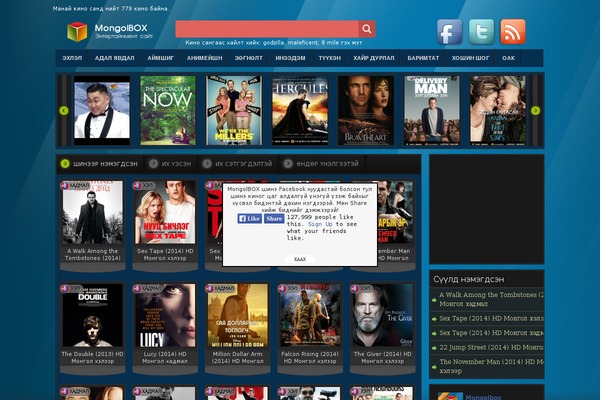Close the popup with ХААХ button

[300, 259]
